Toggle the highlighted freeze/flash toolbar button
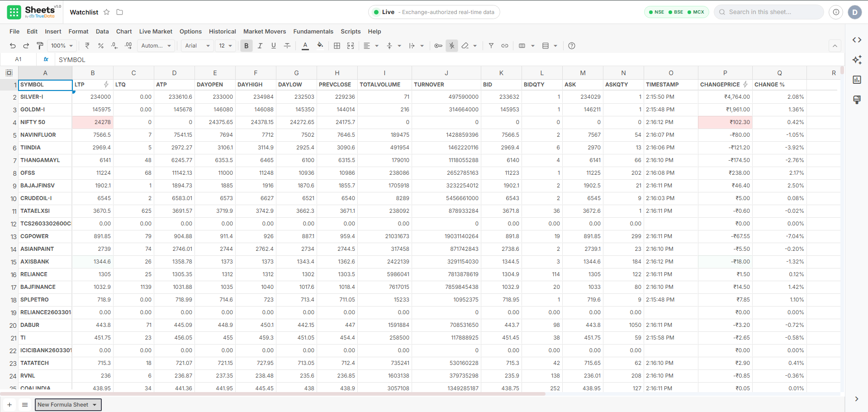The width and height of the screenshot is (868, 412). (x=452, y=46)
